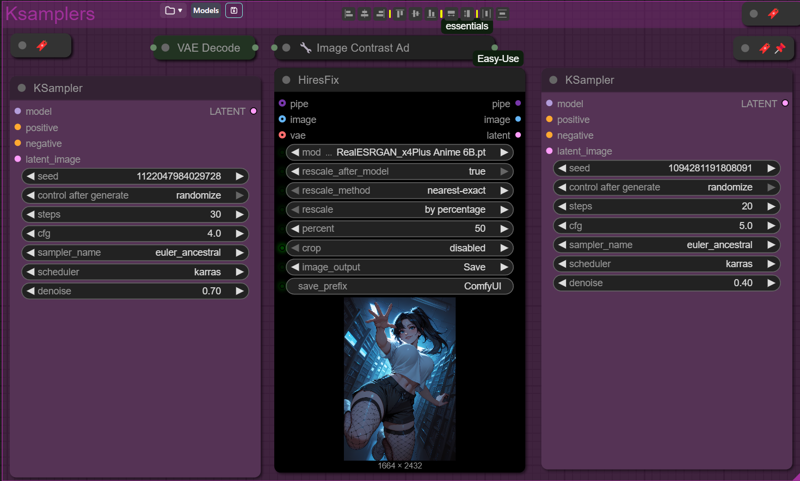Viewport: 800px width, 481px height.
Task: Click the Image Contrast Ad node title
Action: point(363,48)
